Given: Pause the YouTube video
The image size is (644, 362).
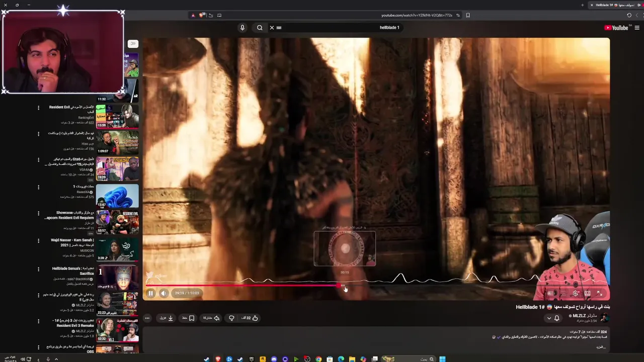Looking at the screenshot, I should 150,293.
